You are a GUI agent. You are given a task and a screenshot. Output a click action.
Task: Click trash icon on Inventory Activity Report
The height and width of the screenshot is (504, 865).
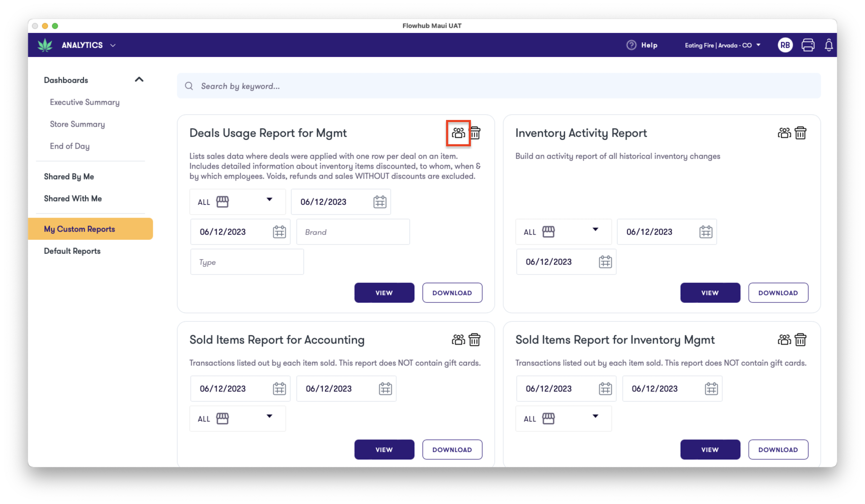click(801, 133)
